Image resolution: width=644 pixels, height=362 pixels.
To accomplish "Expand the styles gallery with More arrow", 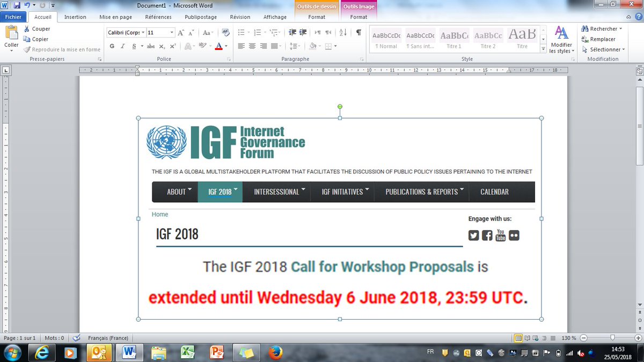I will pyautogui.click(x=543, y=49).
